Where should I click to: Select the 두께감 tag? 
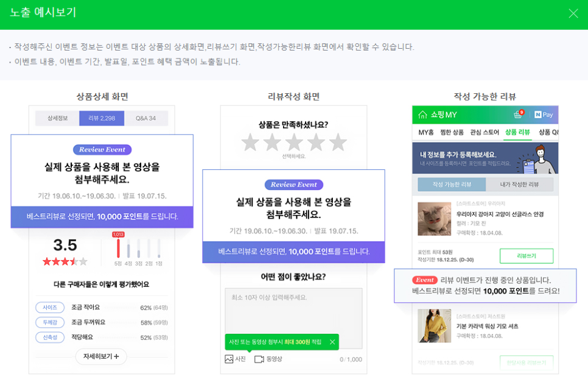(x=50, y=322)
